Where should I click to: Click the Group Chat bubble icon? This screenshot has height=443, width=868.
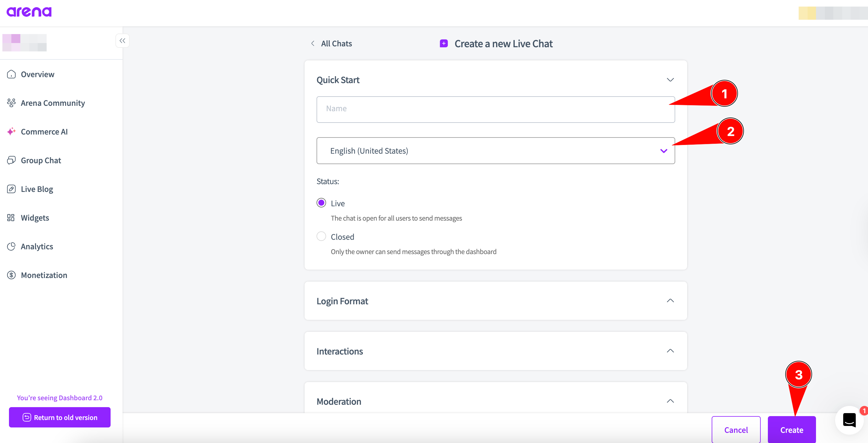(11, 160)
